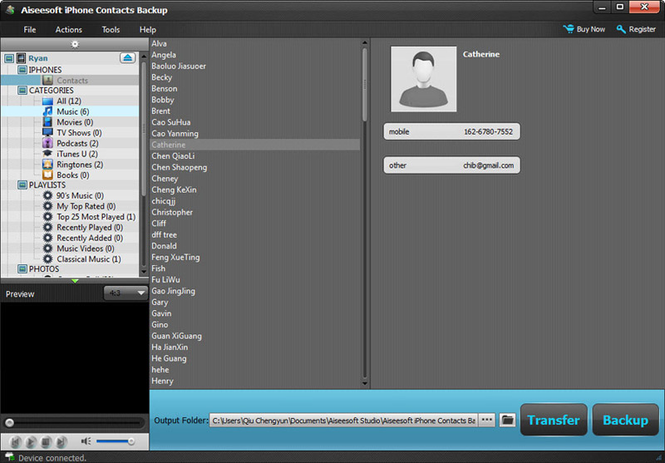Screen dimensions: 665x463
Task: Select contact Chen Shaopeng
Action: pyautogui.click(x=255, y=167)
